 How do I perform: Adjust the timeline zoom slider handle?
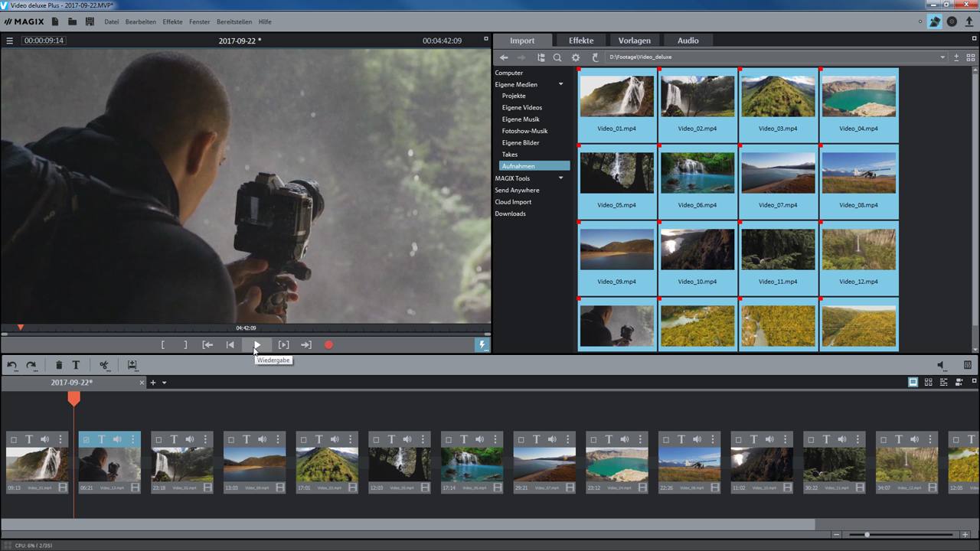pos(867,535)
